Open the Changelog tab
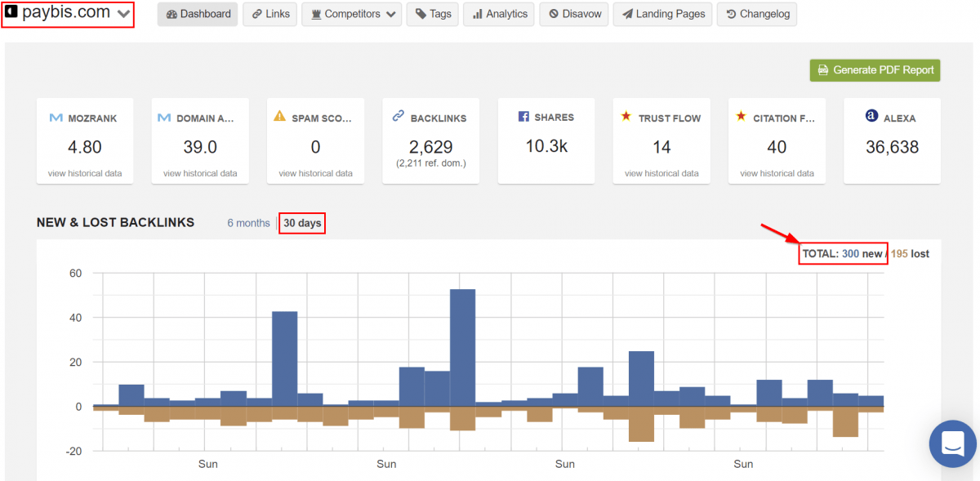The height and width of the screenshot is (481, 980). coord(757,14)
